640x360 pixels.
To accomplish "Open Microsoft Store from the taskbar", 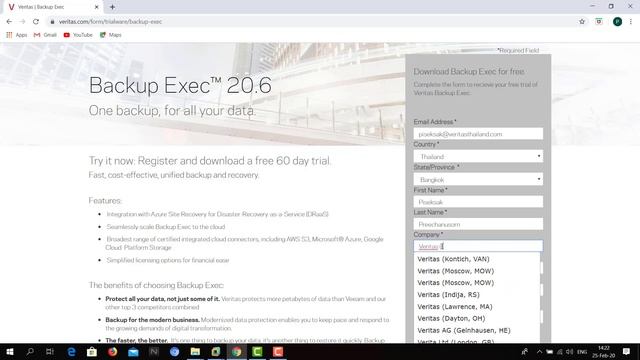I will 92,351.
